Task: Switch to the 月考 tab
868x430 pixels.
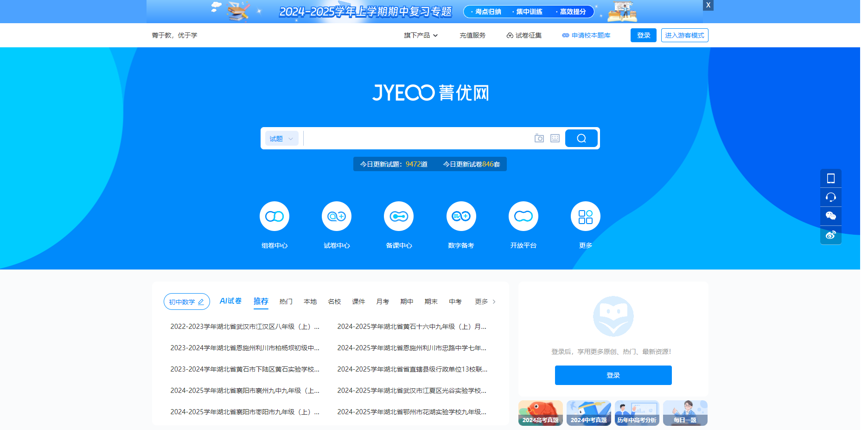Action: [383, 302]
